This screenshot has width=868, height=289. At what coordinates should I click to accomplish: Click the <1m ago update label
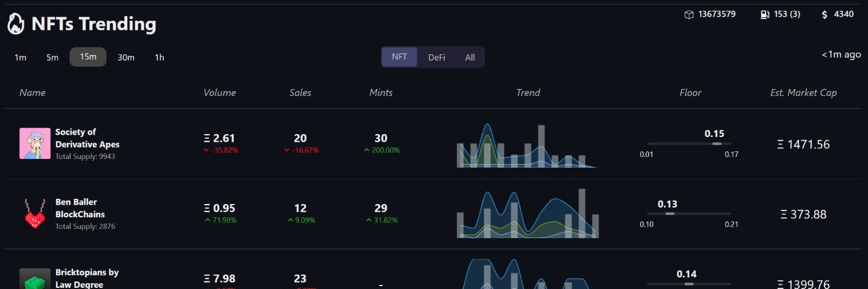[x=841, y=54]
